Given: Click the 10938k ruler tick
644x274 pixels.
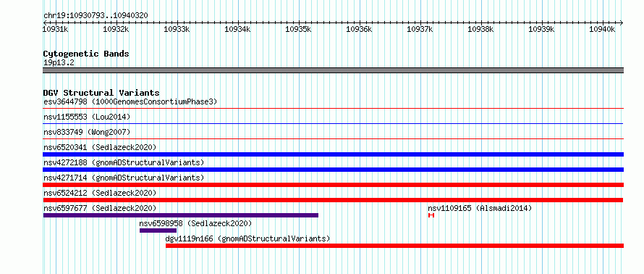Looking at the screenshot, I should pyautogui.click(x=481, y=29).
